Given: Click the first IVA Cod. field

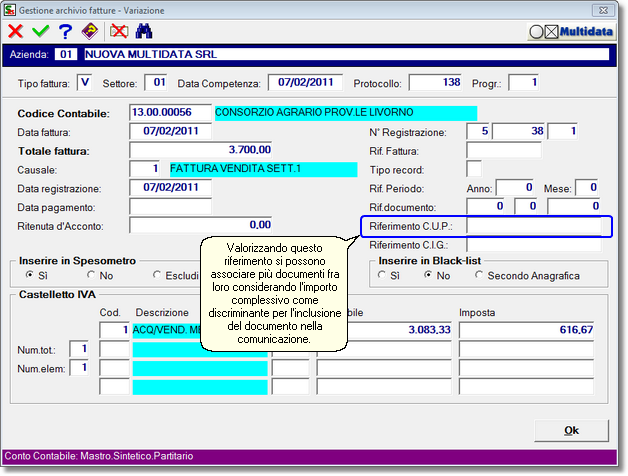Looking at the screenshot, I should coord(114,330).
